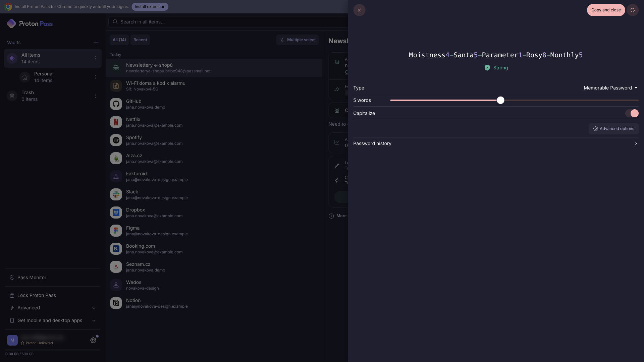The image size is (644, 362).
Task: Switch to the Recent tab
Action: (140, 40)
